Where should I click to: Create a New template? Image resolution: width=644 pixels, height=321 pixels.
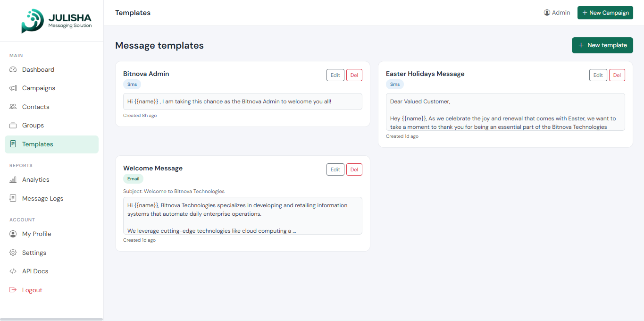602,45
